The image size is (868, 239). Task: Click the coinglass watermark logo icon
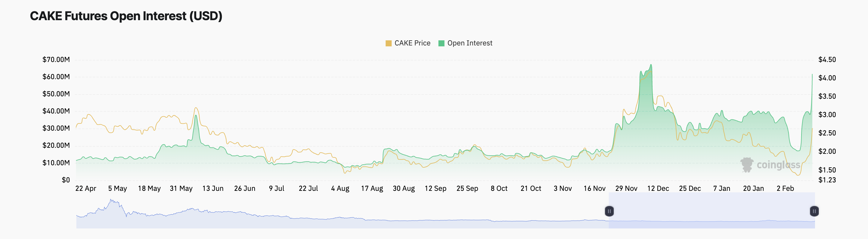point(747,165)
